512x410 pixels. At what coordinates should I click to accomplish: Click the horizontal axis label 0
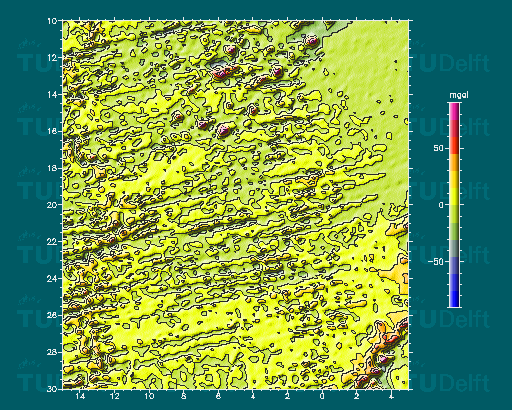(322, 396)
